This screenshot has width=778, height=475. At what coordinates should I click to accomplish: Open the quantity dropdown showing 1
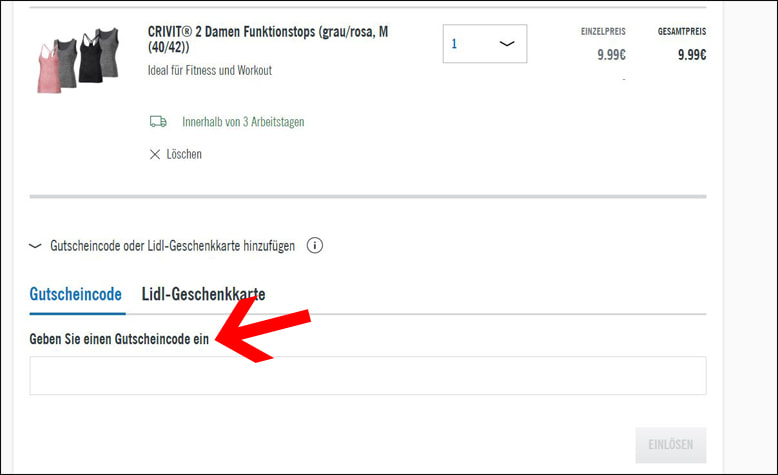coord(485,44)
